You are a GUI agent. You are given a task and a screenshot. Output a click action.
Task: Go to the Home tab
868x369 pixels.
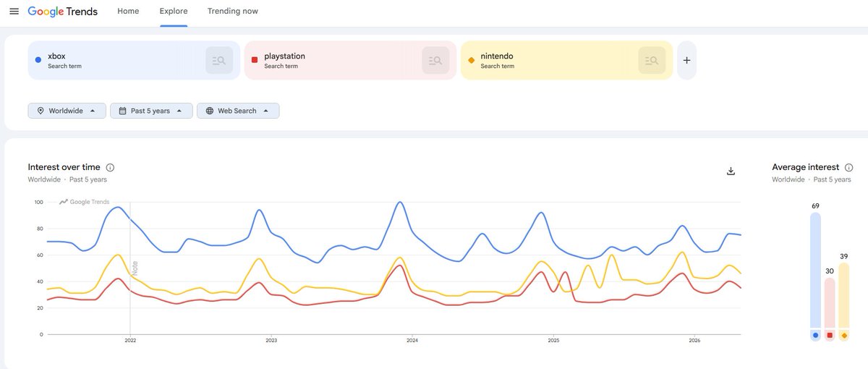click(x=128, y=12)
